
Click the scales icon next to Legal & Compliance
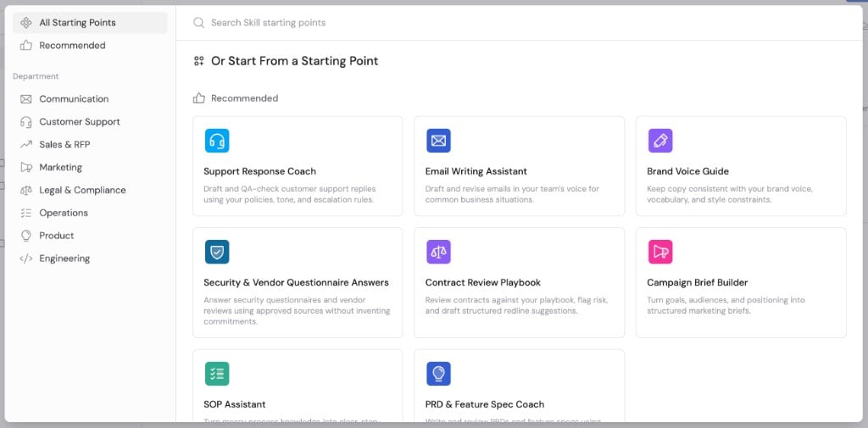pos(25,190)
